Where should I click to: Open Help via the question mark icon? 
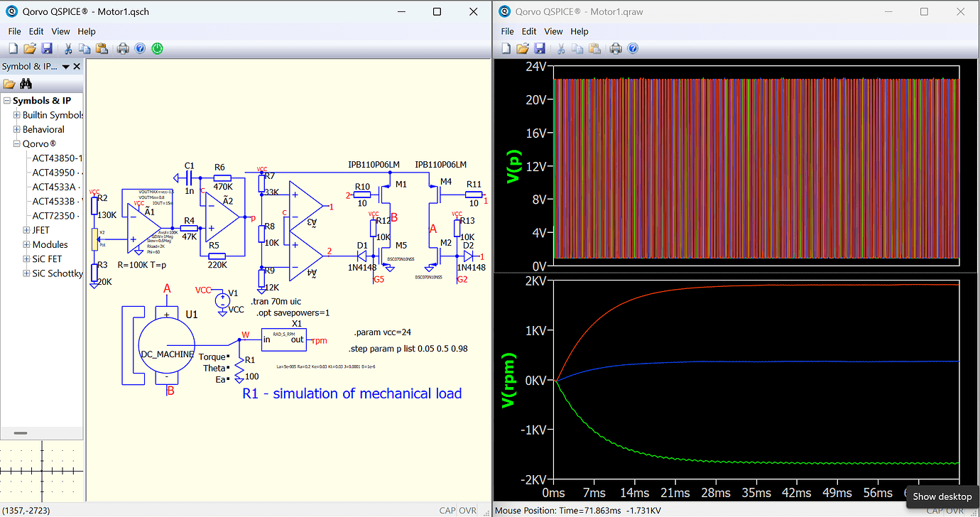pos(139,48)
